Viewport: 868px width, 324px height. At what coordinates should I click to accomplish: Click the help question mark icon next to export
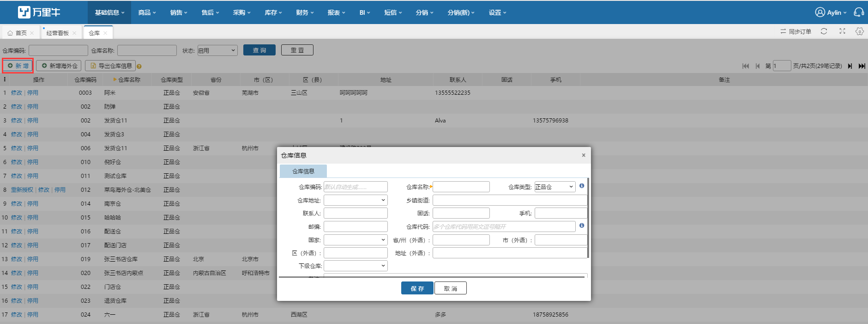point(139,66)
